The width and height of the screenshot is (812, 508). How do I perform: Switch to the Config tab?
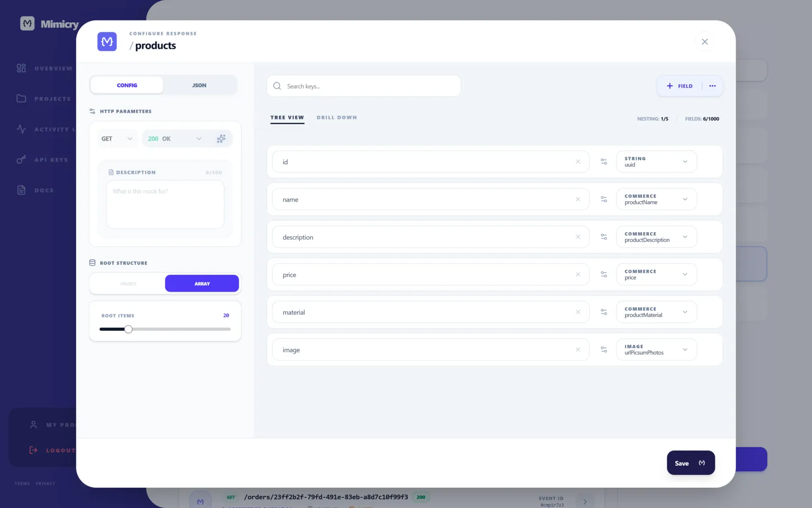point(127,85)
